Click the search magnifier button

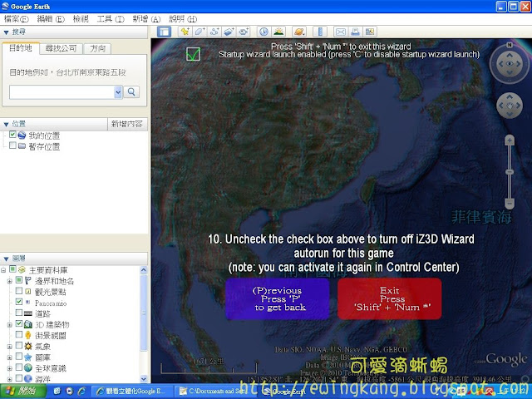[x=131, y=92]
